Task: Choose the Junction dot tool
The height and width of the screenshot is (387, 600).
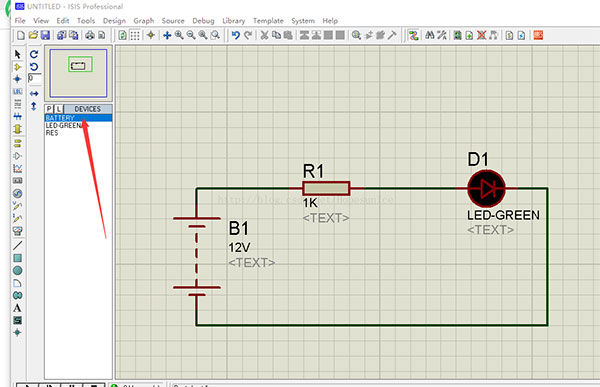Action: tap(17, 79)
